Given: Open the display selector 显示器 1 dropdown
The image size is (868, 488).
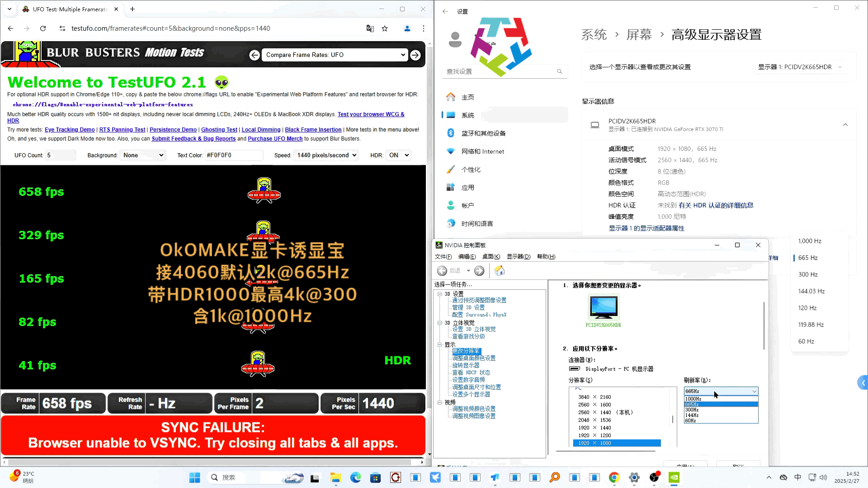Looking at the screenshot, I should [800, 67].
